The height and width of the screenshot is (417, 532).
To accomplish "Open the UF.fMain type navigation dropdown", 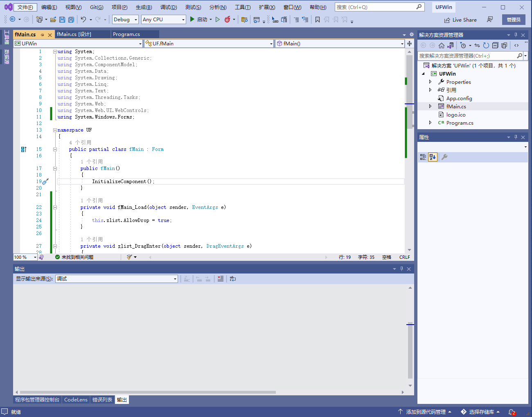I will 209,43.
